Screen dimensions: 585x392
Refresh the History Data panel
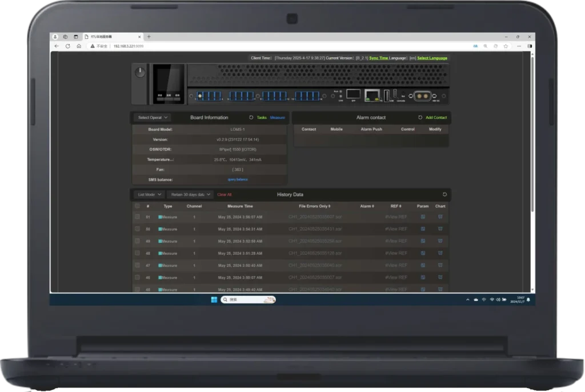(444, 194)
